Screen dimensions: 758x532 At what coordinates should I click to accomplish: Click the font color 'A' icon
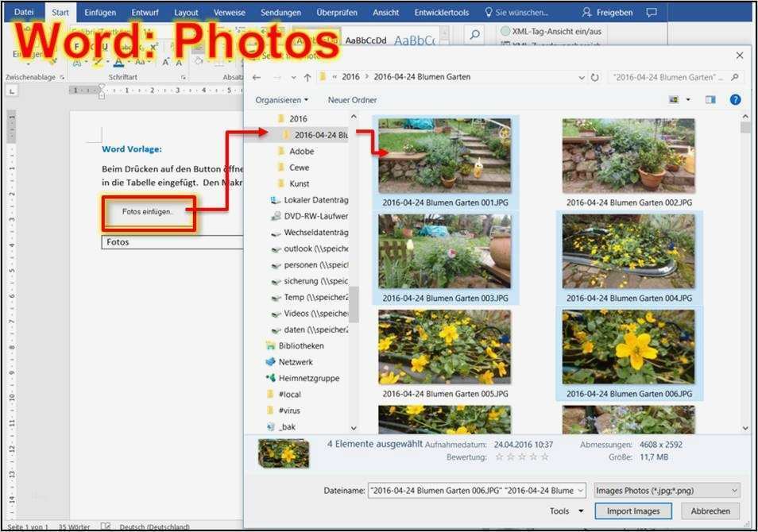(118, 63)
